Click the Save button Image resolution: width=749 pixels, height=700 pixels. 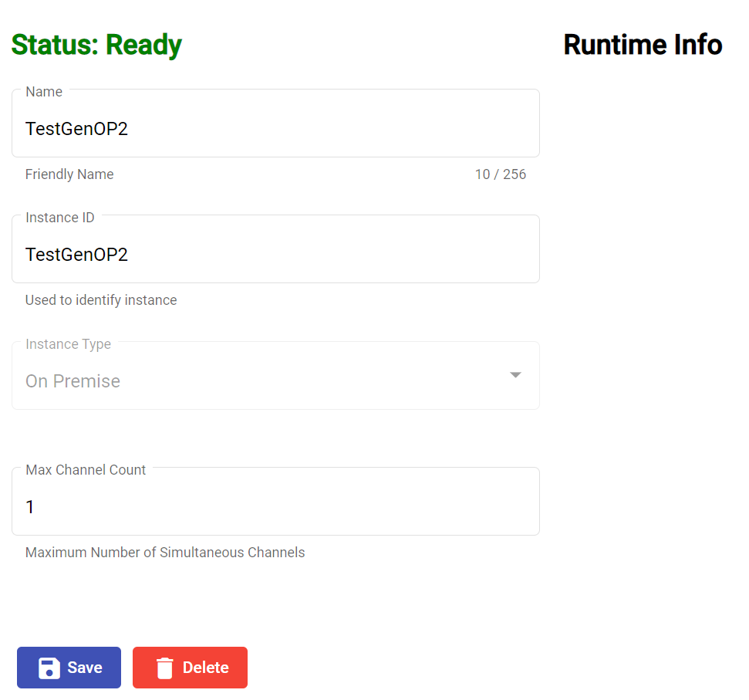pyautogui.click(x=69, y=667)
